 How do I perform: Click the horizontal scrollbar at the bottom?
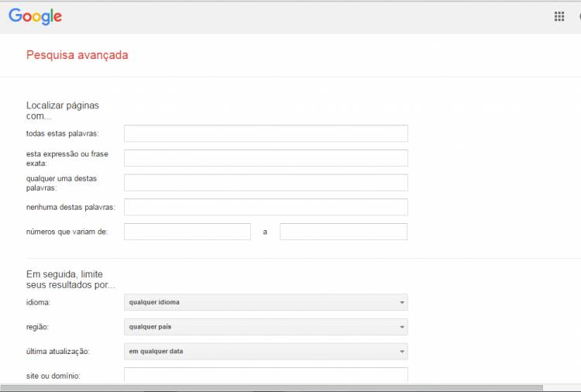[271, 387]
